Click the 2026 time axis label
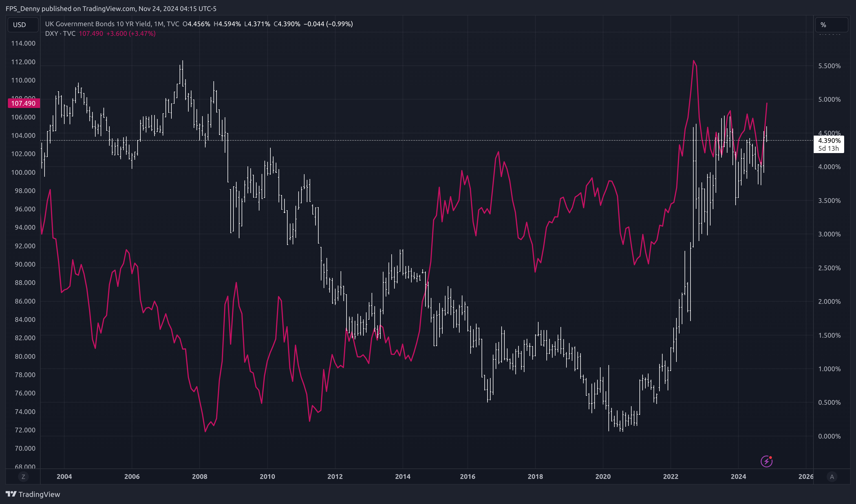This screenshot has width=856, height=504. 806,476
